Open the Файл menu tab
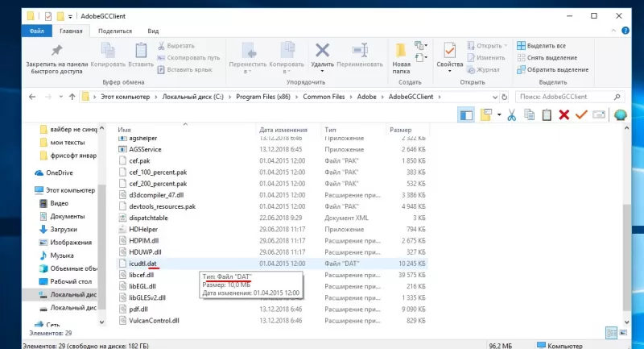 pyautogui.click(x=36, y=31)
